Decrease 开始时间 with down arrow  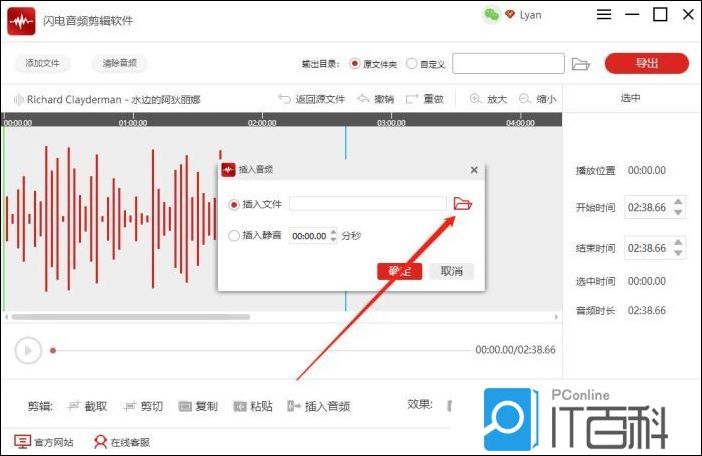pos(678,212)
